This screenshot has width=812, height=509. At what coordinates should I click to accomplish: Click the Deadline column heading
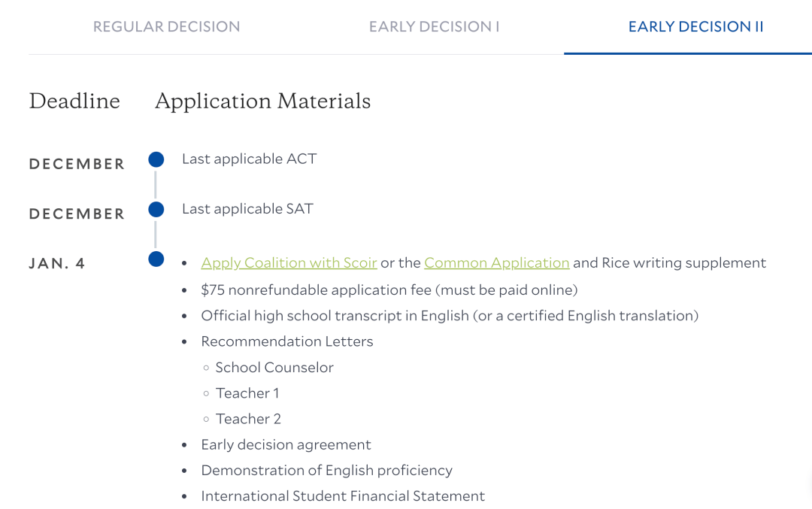point(74,101)
